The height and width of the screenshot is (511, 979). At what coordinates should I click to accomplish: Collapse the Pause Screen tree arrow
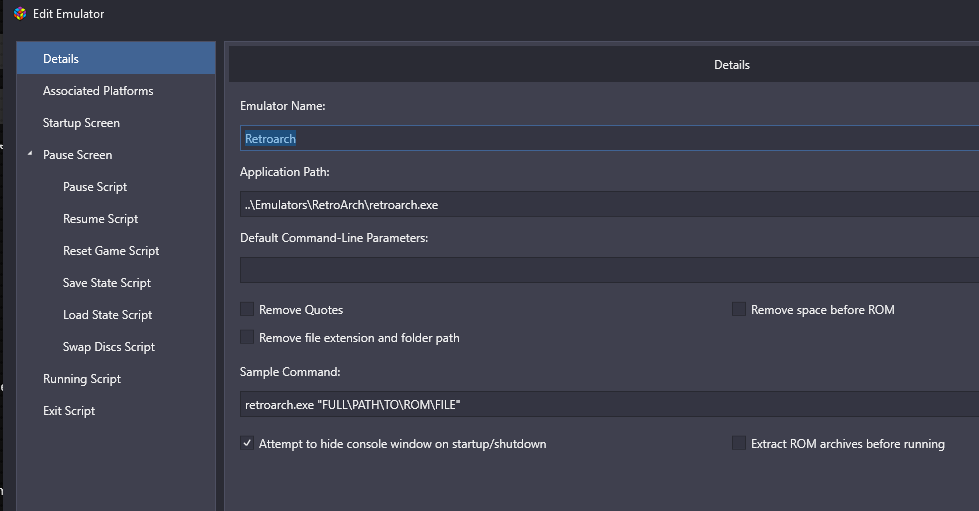[x=30, y=153]
